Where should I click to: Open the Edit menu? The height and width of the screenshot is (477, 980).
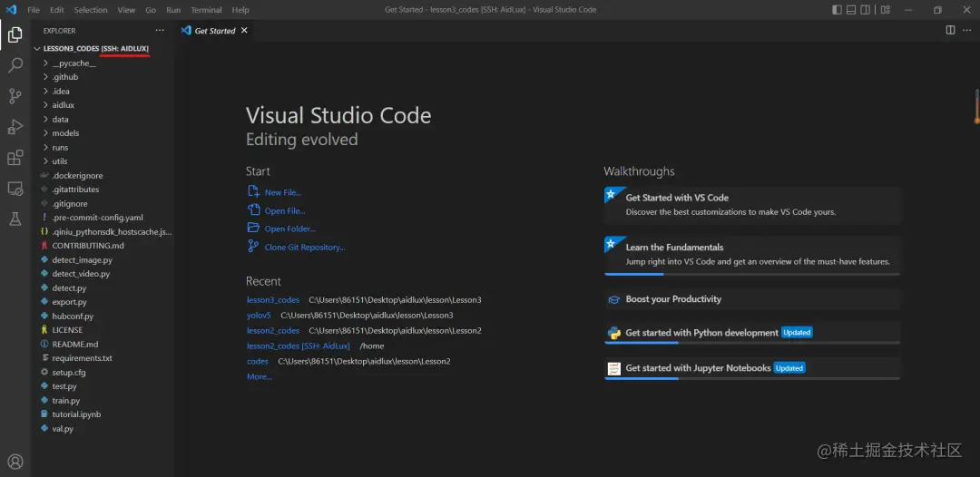point(57,10)
